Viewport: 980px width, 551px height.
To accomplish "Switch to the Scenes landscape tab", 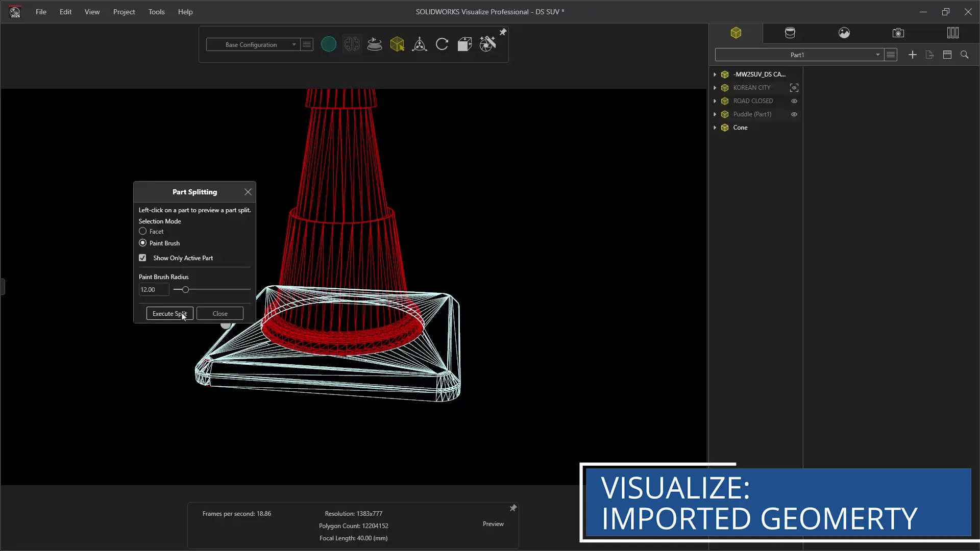I will click(x=844, y=33).
